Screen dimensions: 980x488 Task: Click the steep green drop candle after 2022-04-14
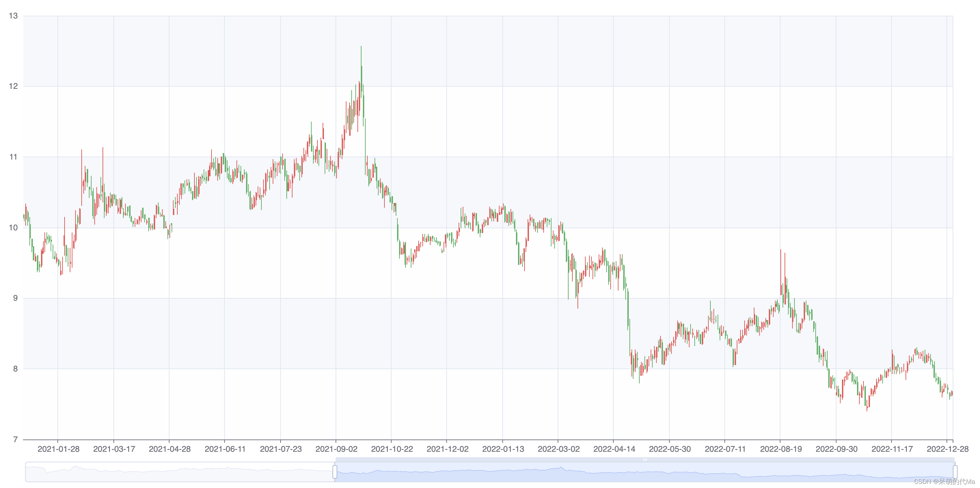coord(628,308)
